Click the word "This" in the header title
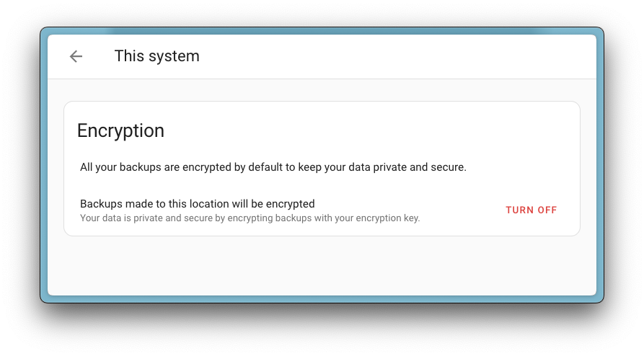The image size is (644, 356). pos(128,56)
